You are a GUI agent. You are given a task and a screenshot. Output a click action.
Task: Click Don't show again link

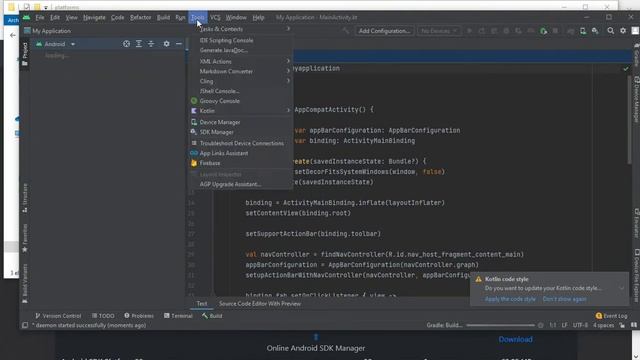564,299
